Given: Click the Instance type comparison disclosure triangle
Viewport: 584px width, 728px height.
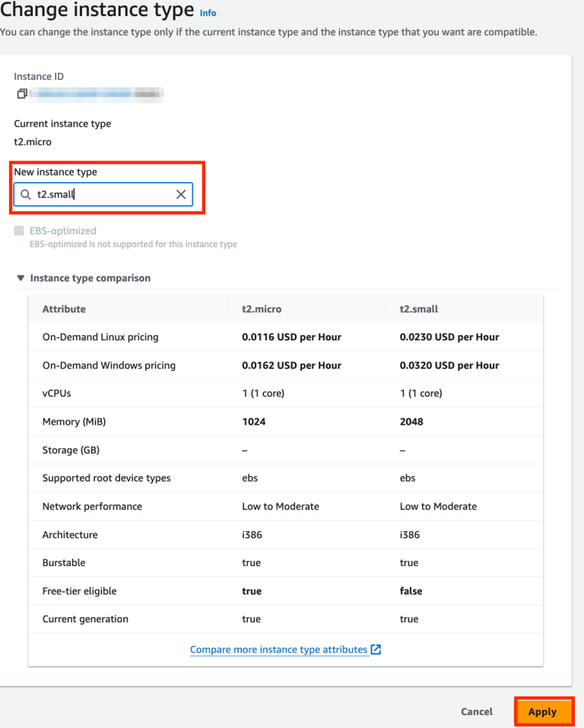Looking at the screenshot, I should click(x=21, y=278).
